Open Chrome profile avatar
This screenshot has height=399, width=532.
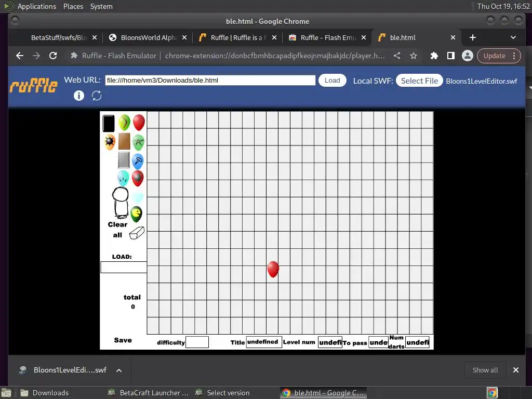(x=467, y=56)
